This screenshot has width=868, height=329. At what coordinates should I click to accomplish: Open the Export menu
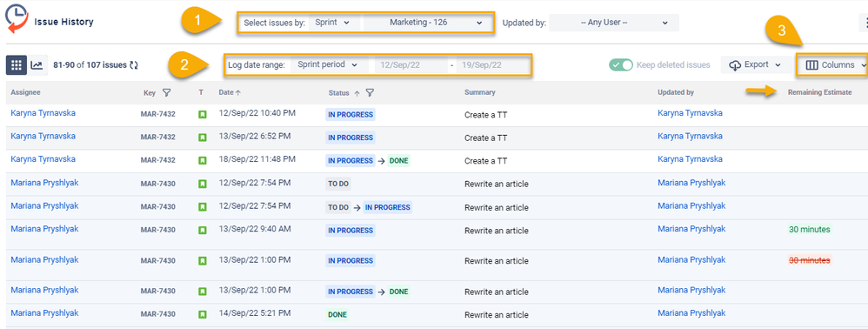(756, 64)
